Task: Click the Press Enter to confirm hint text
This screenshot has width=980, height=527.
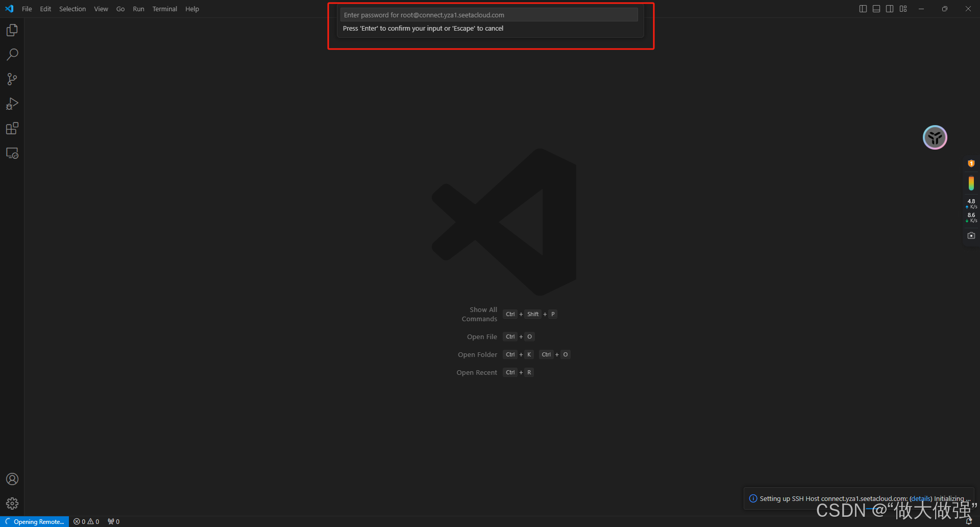Action: pyautogui.click(x=423, y=28)
